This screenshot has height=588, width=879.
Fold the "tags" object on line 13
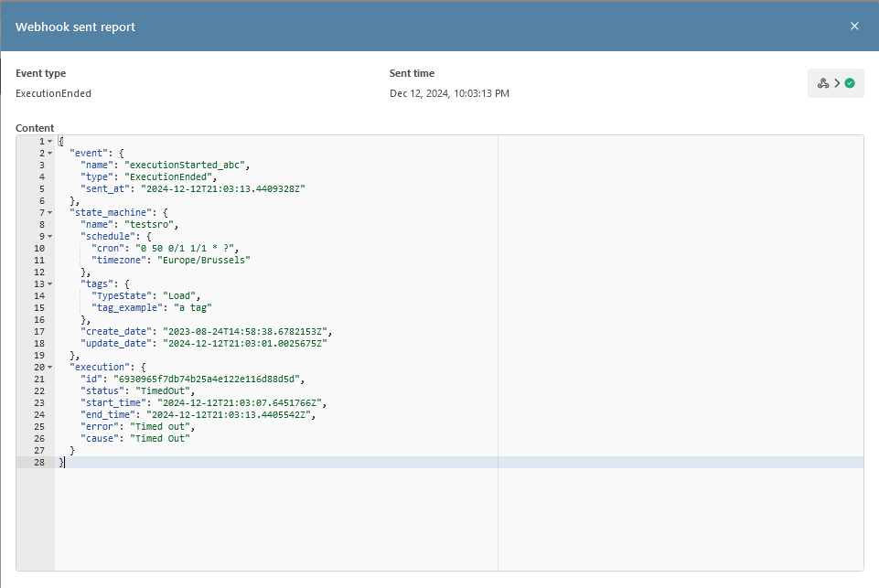click(49, 283)
